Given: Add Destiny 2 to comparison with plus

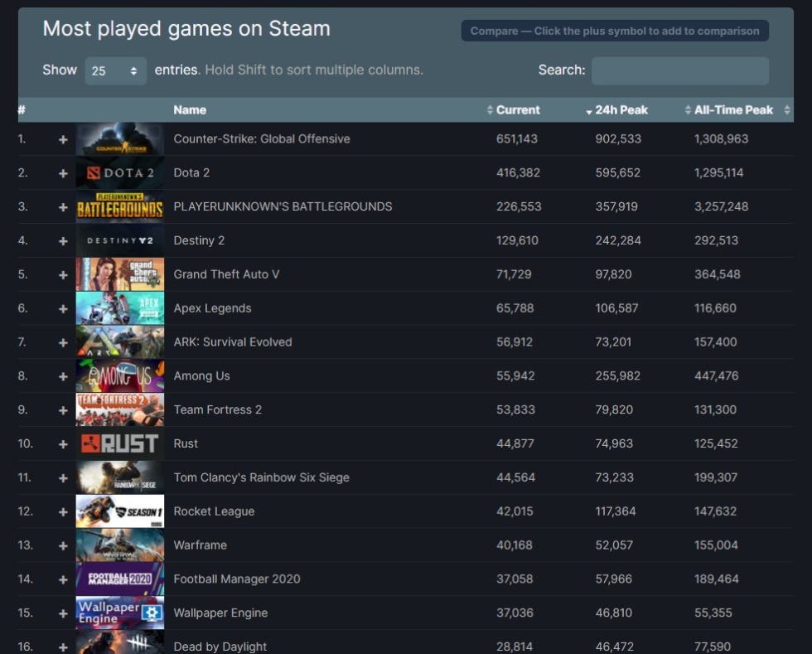Looking at the screenshot, I should coord(63,241).
